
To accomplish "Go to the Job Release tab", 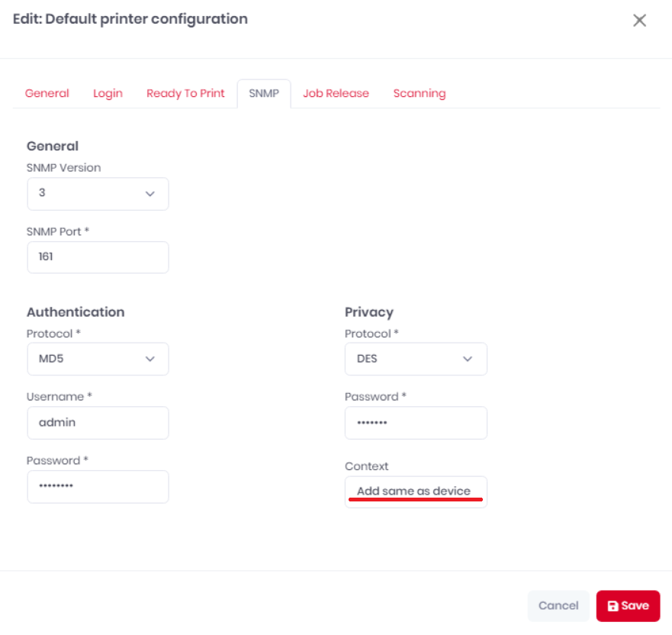I will click(x=336, y=93).
